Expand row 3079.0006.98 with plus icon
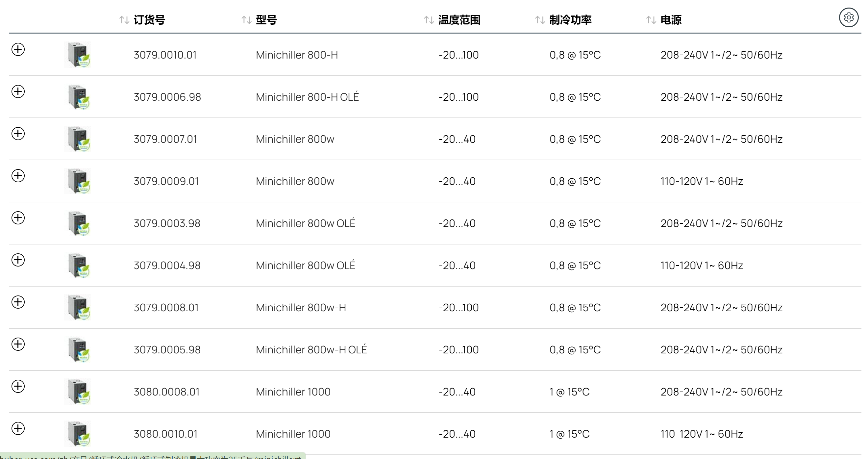Viewport: 868px width, 459px height. click(x=18, y=91)
